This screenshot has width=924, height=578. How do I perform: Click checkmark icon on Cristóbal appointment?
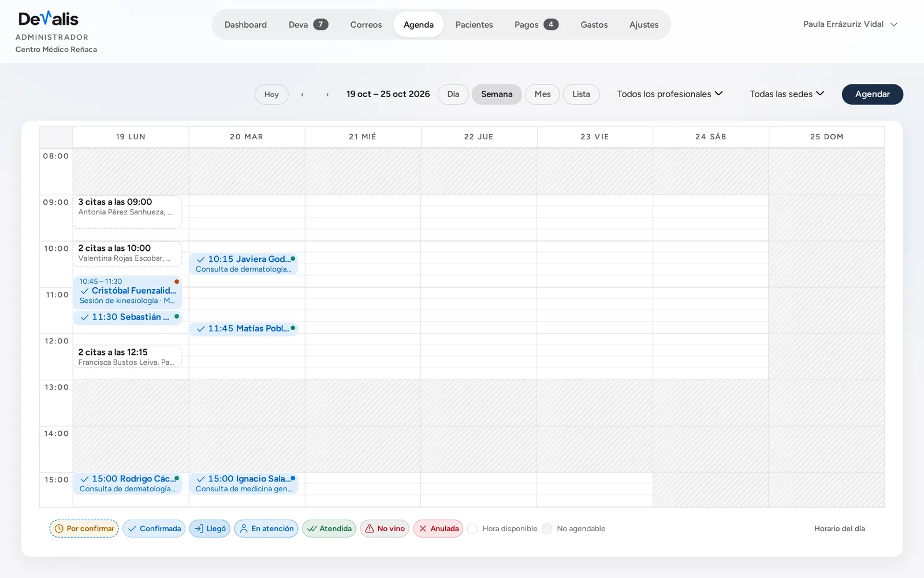[x=85, y=291]
